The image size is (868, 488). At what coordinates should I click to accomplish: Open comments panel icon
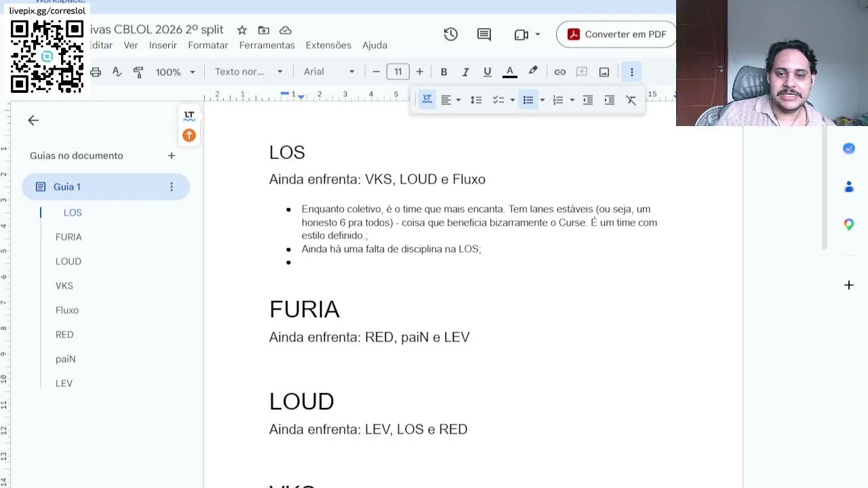(x=484, y=35)
